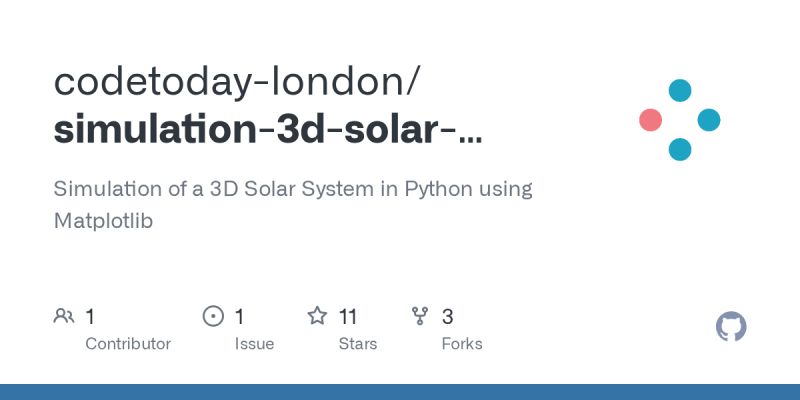Select the Contributor label
Image resolution: width=800 pixels, height=400 pixels.
pos(128,344)
